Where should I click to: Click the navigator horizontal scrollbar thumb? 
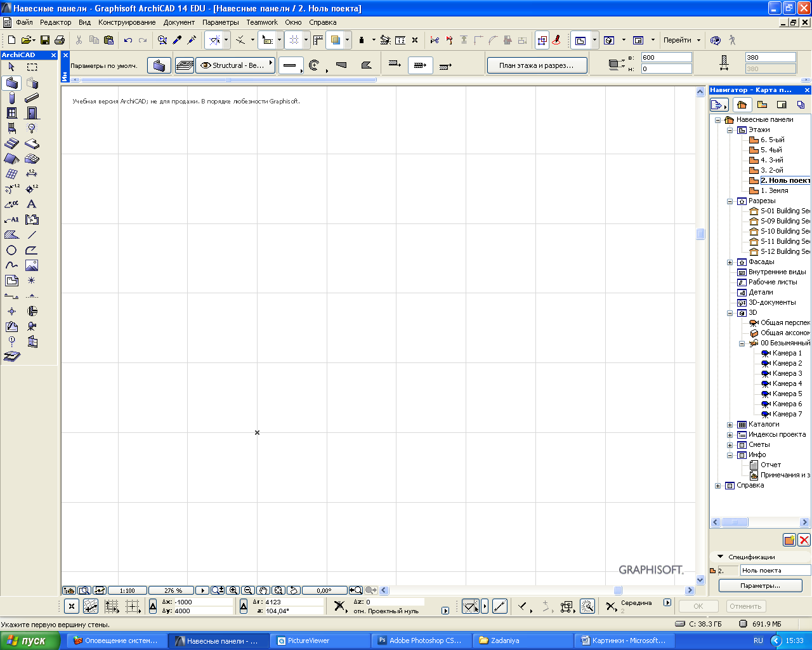click(735, 522)
